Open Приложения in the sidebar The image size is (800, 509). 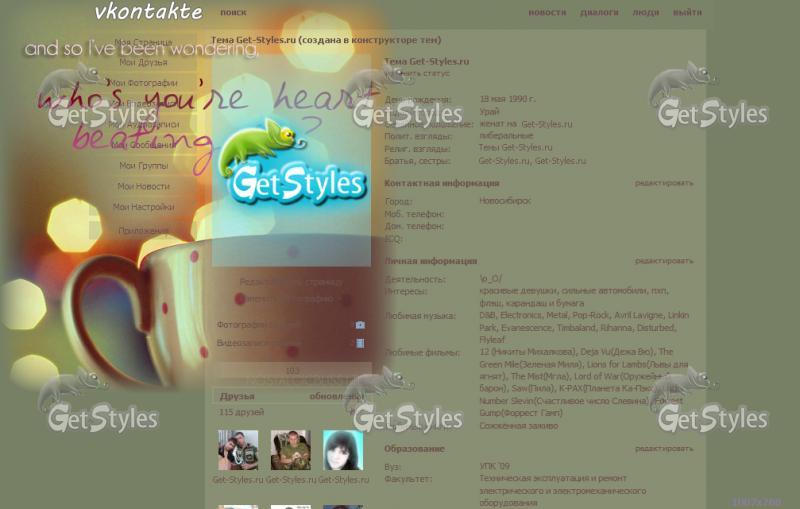coord(143,231)
